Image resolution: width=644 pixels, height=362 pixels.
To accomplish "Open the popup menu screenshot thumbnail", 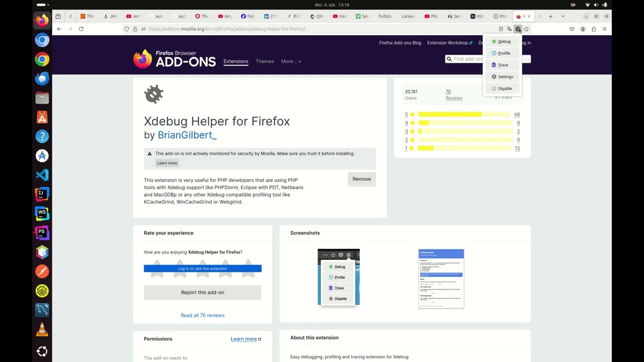I will click(x=339, y=277).
